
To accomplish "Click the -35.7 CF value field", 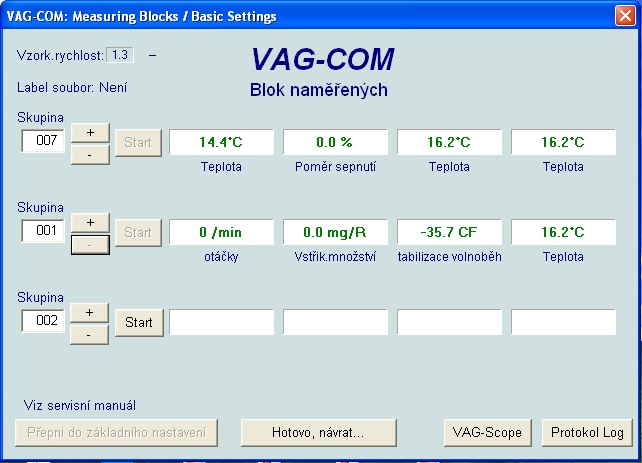I will pyautogui.click(x=449, y=232).
